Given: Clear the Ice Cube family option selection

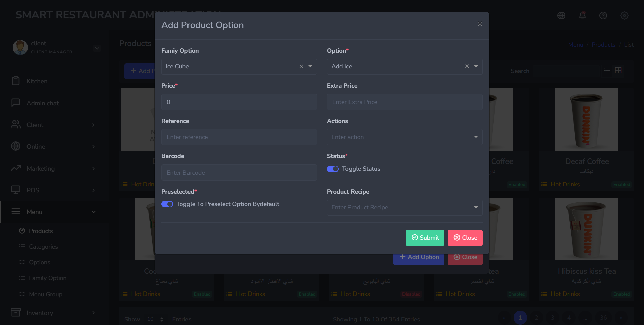Looking at the screenshot, I should tap(301, 66).
